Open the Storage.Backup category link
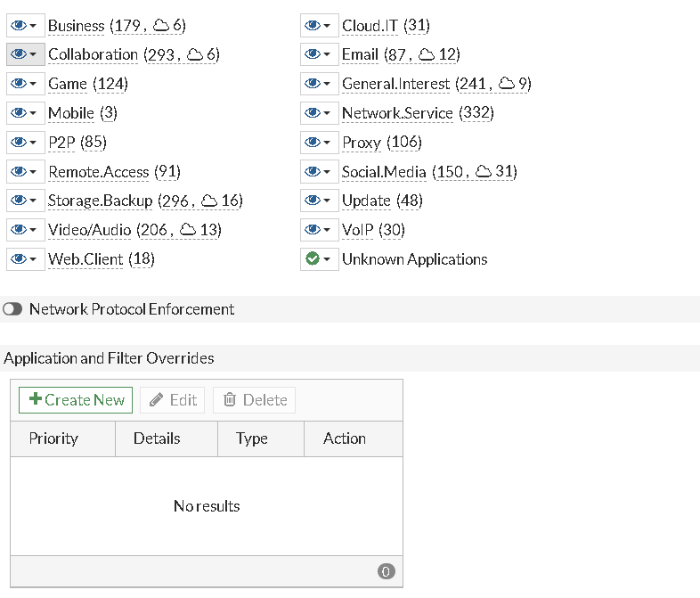700x598 pixels. (x=100, y=201)
